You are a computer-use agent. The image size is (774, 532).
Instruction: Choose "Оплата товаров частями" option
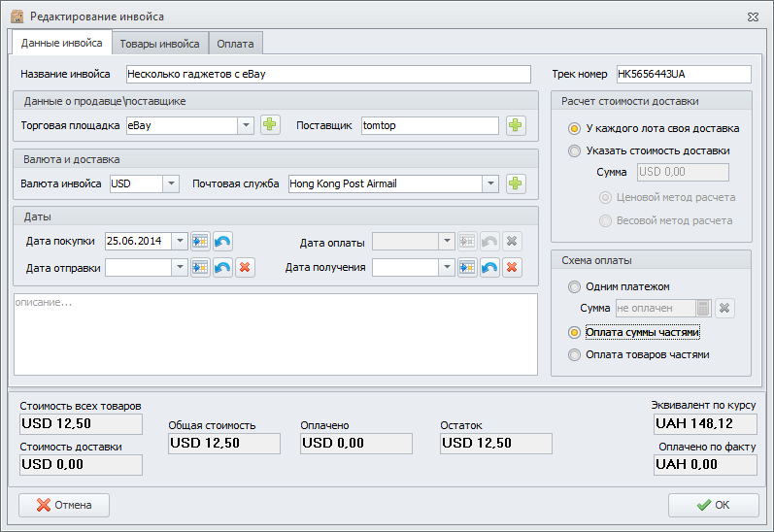tap(576, 354)
